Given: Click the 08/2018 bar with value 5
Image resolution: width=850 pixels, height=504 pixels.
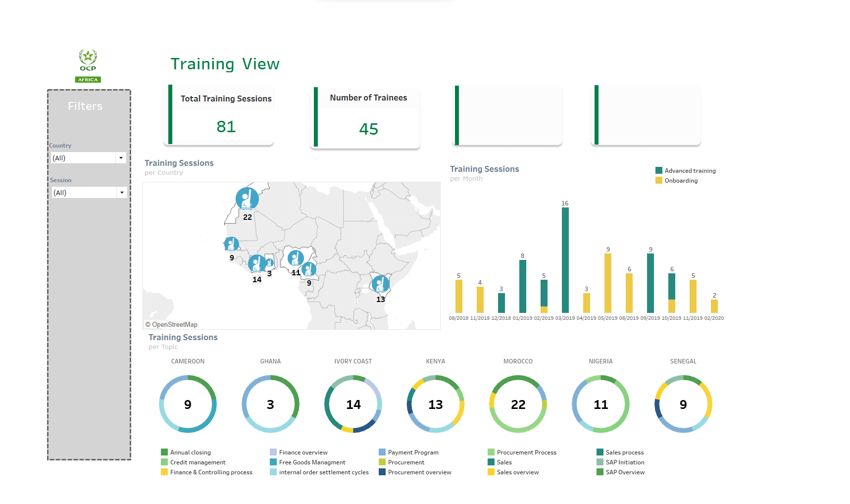Looking at the screenshot, I should [459, 296].
